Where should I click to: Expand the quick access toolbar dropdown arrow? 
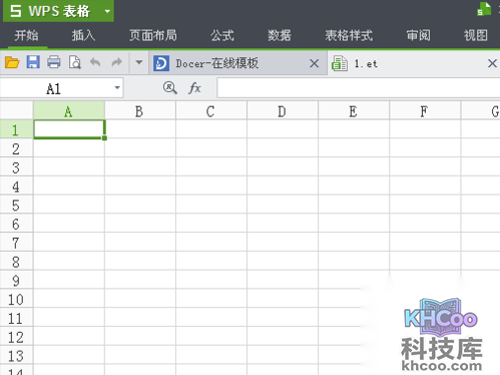pyautogui.click(x=139, y=62)
